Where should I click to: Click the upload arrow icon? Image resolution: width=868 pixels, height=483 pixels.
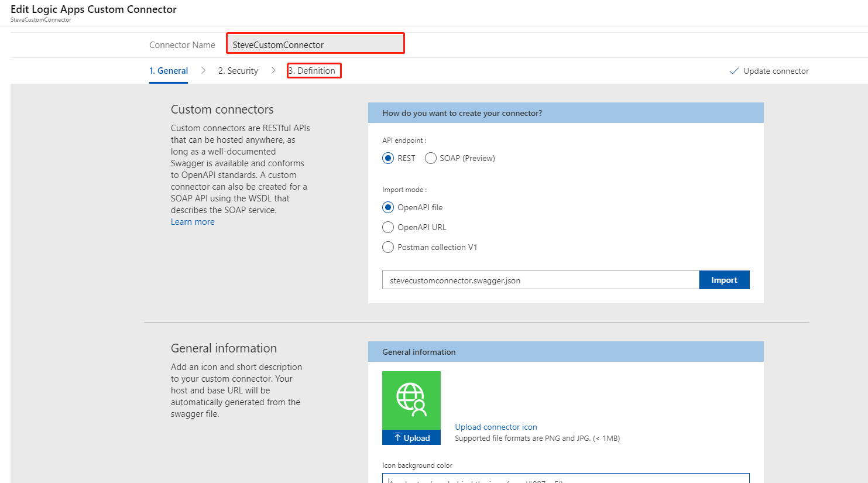(x=397, y=437)
